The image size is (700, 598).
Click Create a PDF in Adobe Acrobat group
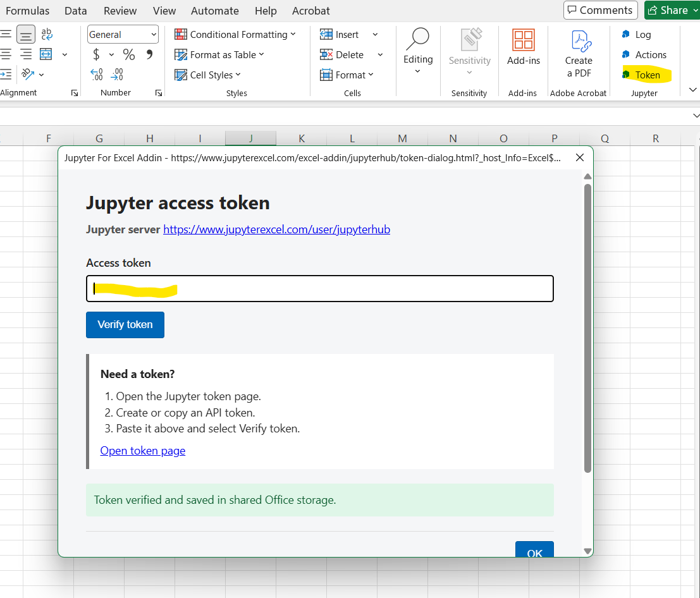[579, 54]
